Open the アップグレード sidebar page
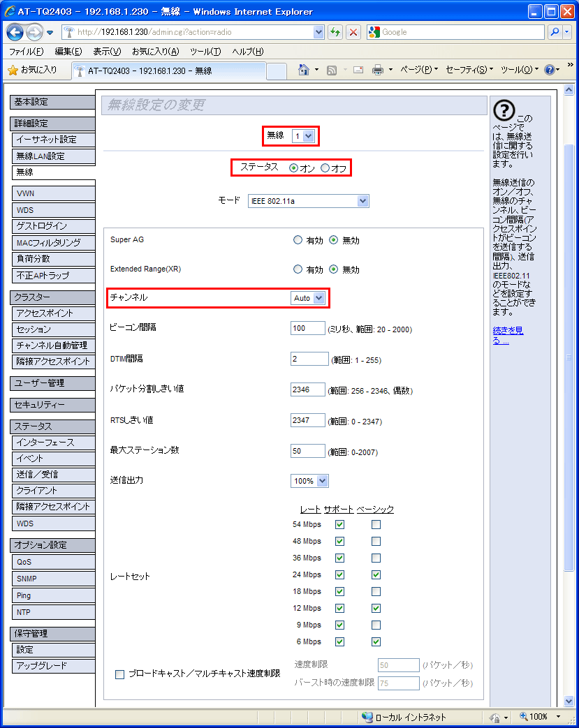 (54, 666)
